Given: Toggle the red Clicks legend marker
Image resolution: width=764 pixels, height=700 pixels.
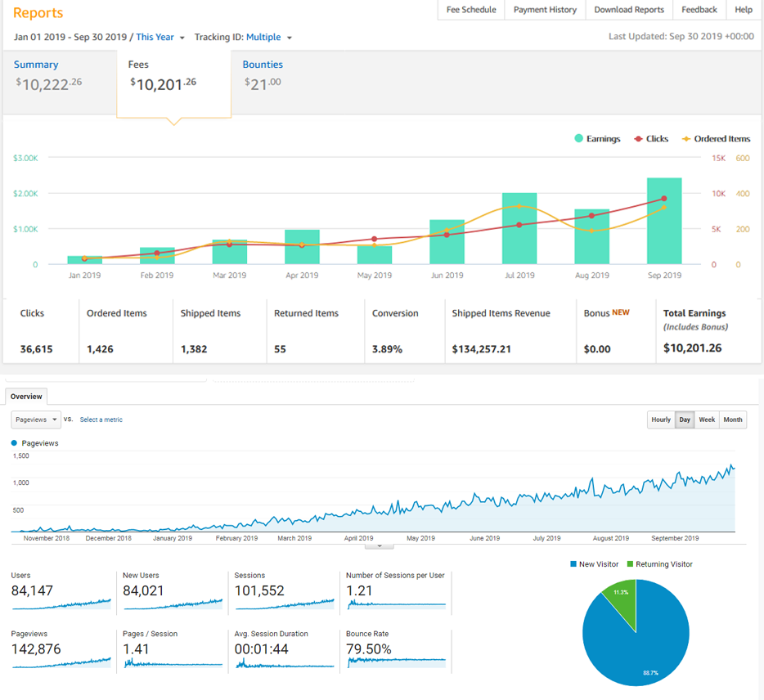Looking at the screenshot, I should [x=636, y=138].
